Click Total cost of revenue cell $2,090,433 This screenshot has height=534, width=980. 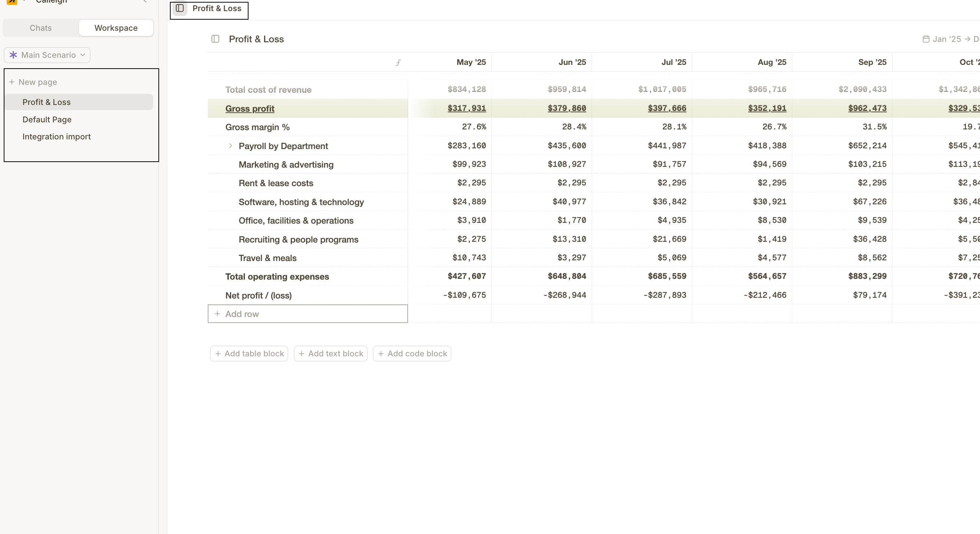click(x=862, y=89)
